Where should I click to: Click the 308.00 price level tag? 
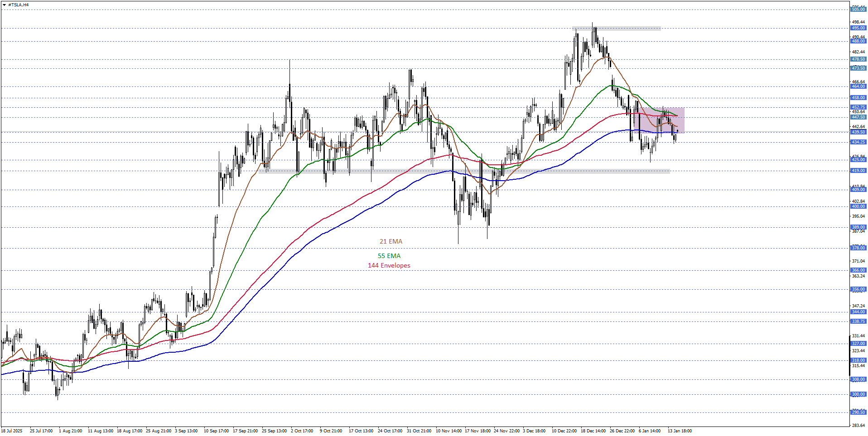pos(858,379)
